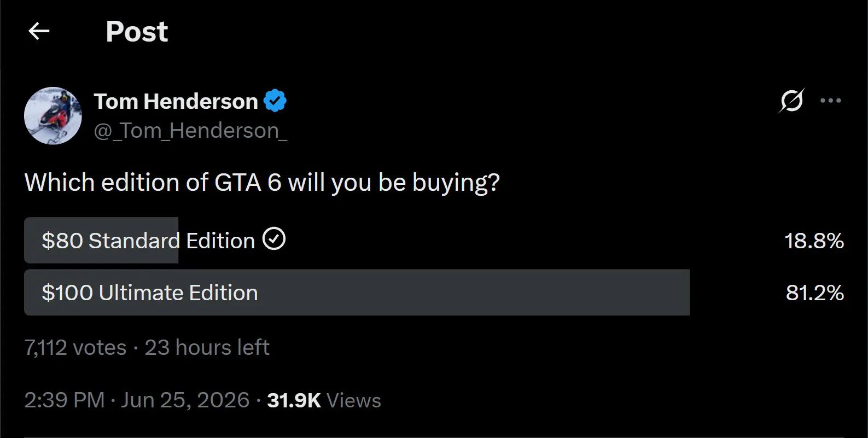868x438 pixels.
Task: Open Tom Henderson's snowmobile profile picture
Action: point(53,115)
